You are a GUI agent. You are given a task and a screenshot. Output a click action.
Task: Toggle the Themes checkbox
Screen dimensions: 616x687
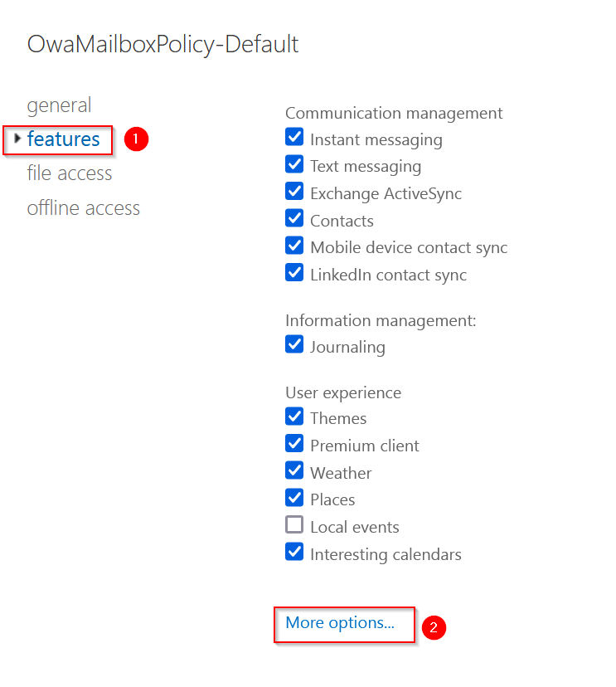coord(294,416)
